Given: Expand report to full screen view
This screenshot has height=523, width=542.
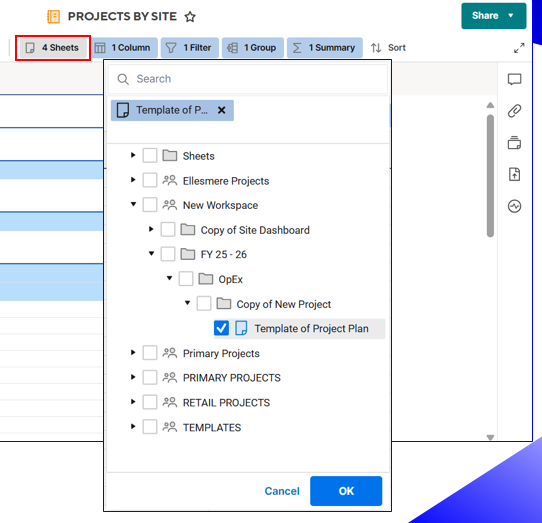Looking at the screenshot, I should (x=519, y=48).
